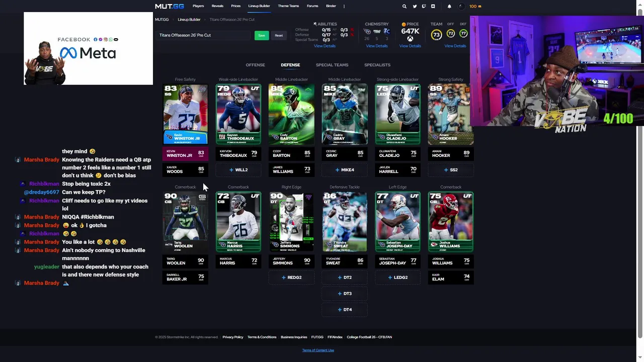
Task: Open Lineup Builder in top navigation
Action: click(259, 6)
